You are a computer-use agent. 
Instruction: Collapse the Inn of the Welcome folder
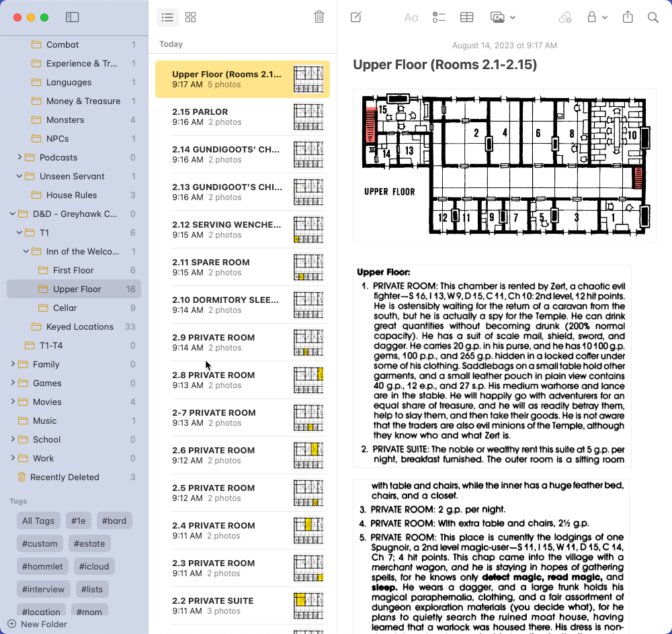click(26, 251)
